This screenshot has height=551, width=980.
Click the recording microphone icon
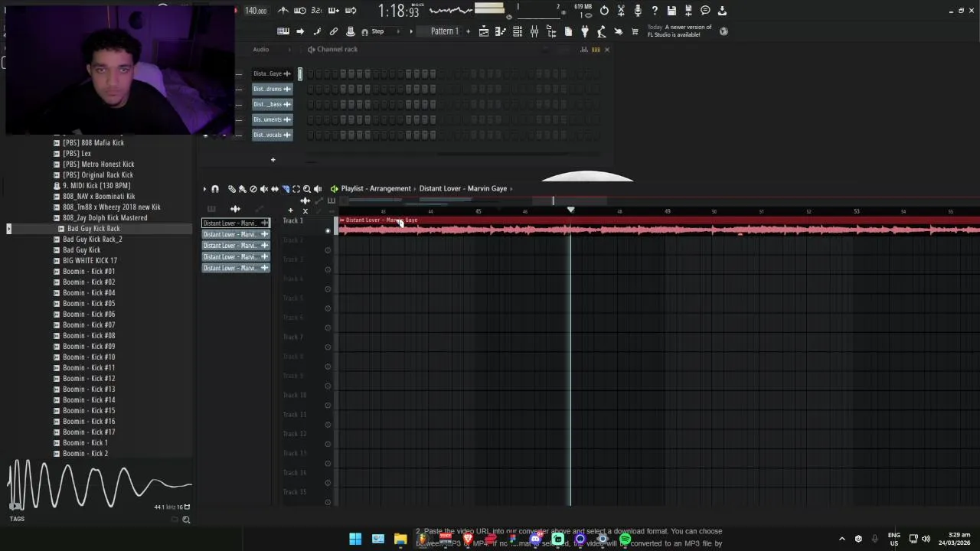[638, 11]
